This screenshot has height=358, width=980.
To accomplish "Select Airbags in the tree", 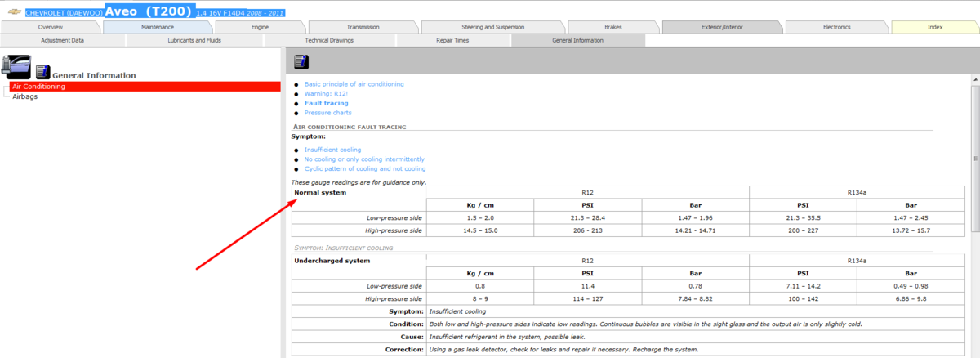I will (x=24, y=96).
